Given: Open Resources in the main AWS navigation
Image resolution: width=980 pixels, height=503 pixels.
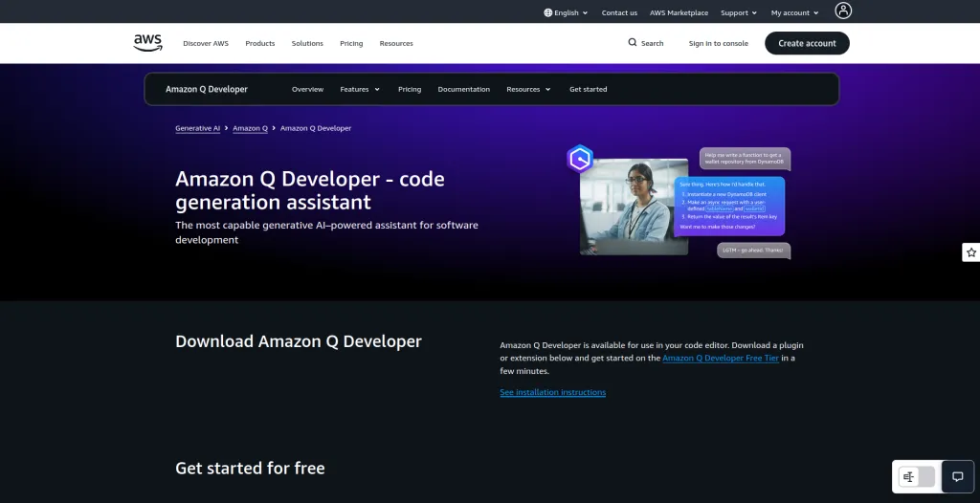Looking at the screenshot, I should [x=396, y=44].
